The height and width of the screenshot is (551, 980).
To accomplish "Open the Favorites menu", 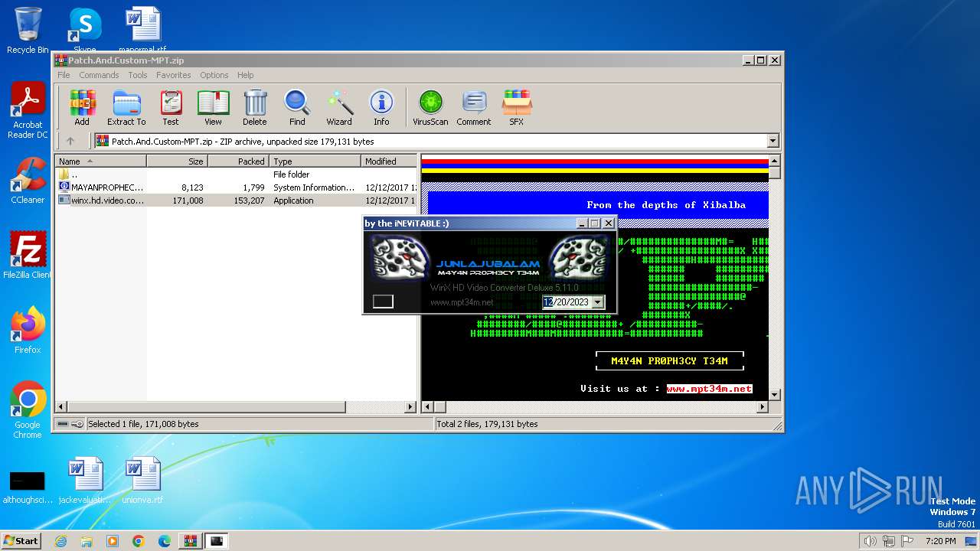I will 174,75.
